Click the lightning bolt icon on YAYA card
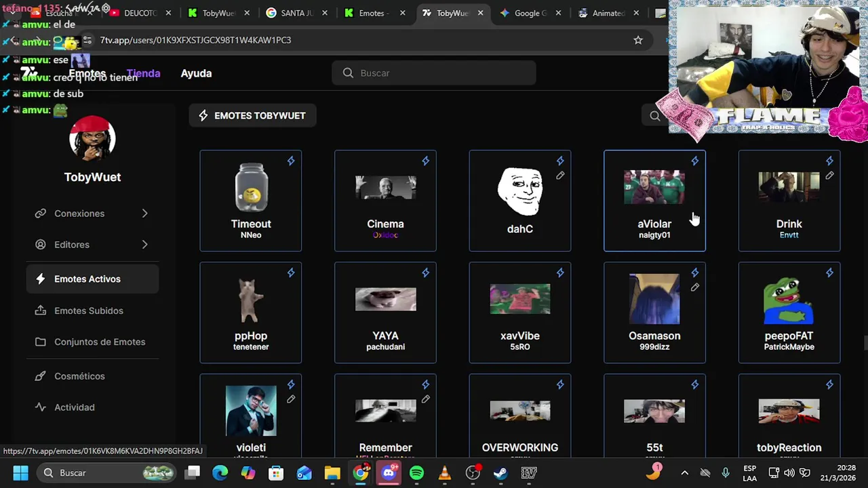The image size is (868, 488). (x=425, y=273)
